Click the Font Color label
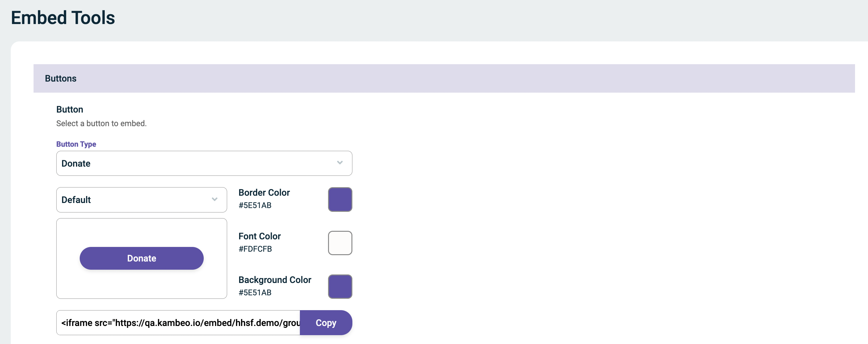This screenshot has height=344, width=868. (259, 236)
